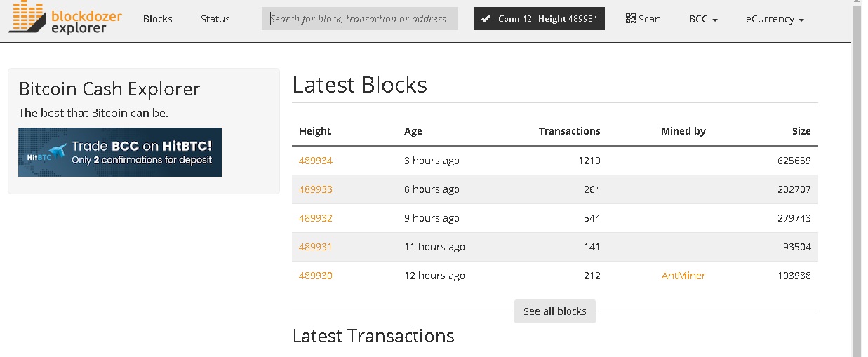Expand the eCurrency dropdown
This screenshot has width=868, height=357.
tap(775, 19)
